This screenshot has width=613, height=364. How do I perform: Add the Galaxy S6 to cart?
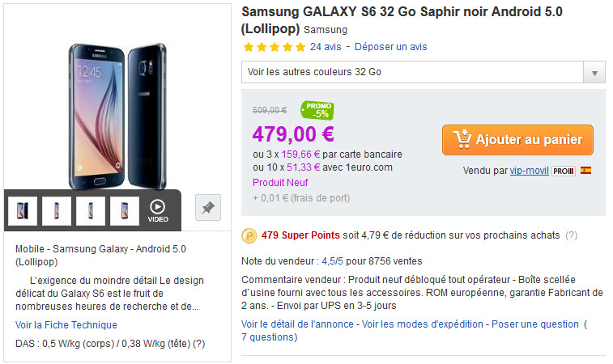click(517, 140)
